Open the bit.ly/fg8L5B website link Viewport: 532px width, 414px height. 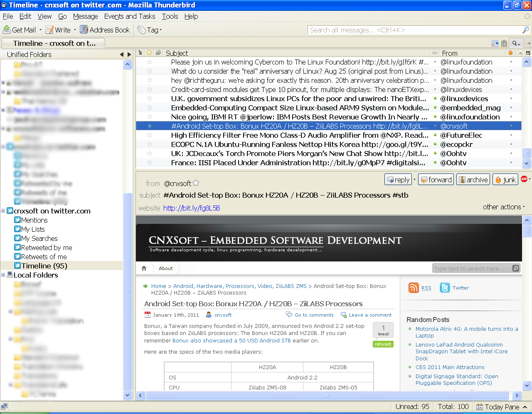tap(192, 208)
